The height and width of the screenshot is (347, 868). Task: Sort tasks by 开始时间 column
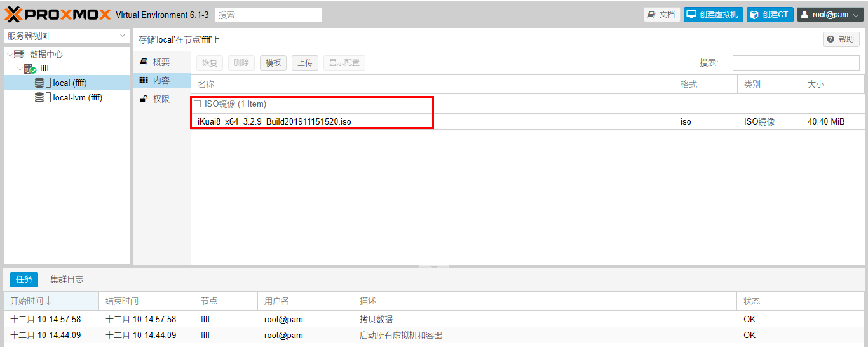click(51, 301)
